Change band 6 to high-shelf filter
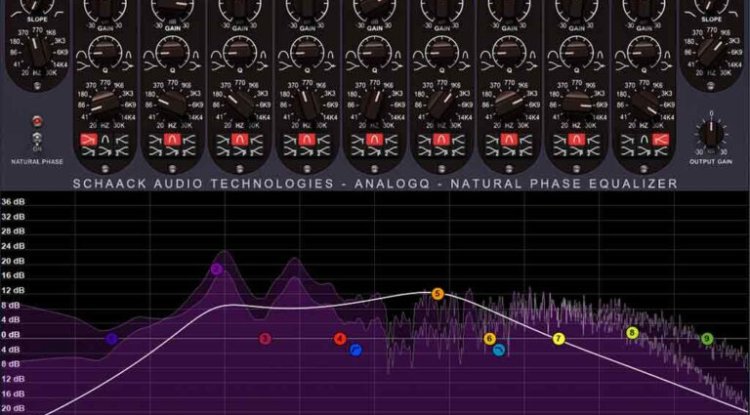Image resolution: width=750 pixels, height=415 pixels. click(x=457, y=140)
